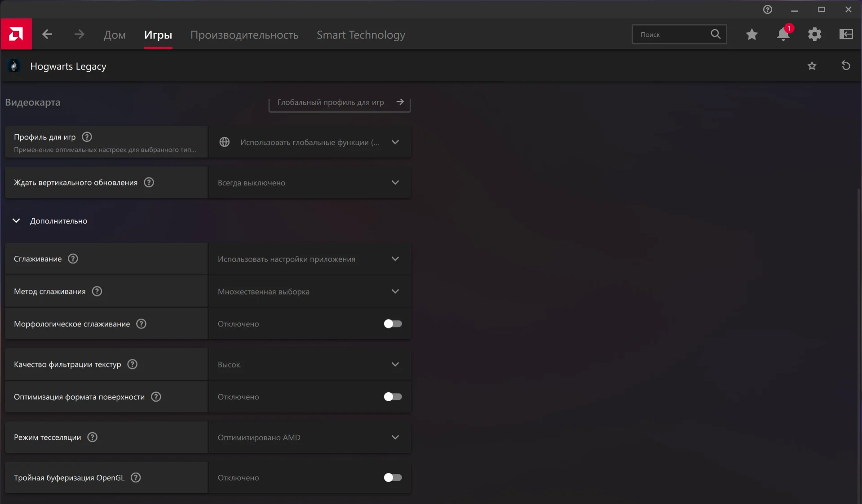
Task: Open the Метод сглаживания dropdown
Action: click(309, 292)
